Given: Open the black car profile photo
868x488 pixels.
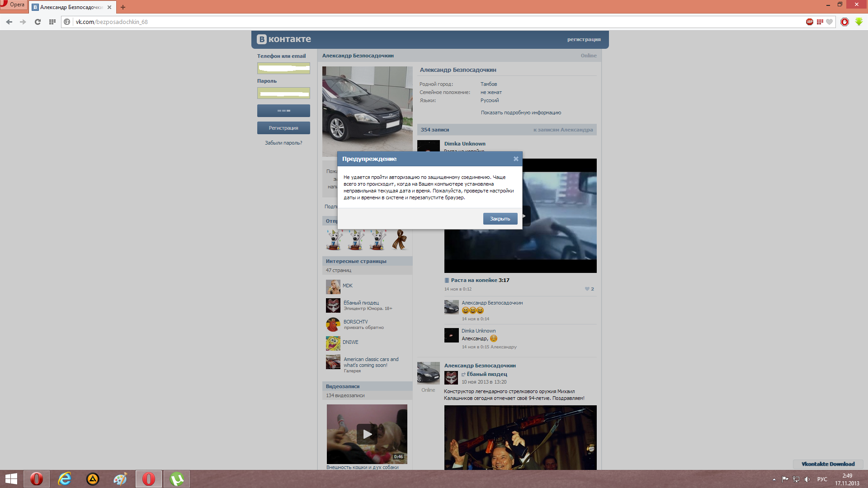Looking at the screenshot, I should (x=367, y=112).
